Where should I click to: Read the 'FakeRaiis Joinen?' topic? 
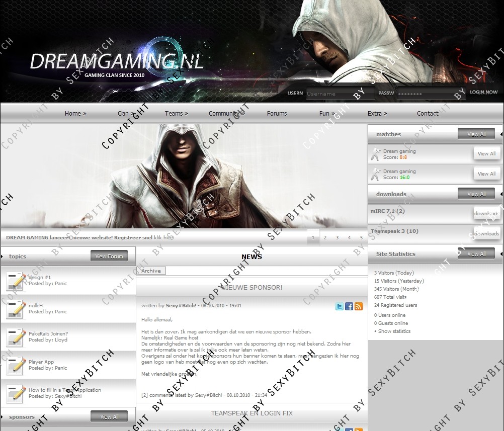(x=48, y=333)
